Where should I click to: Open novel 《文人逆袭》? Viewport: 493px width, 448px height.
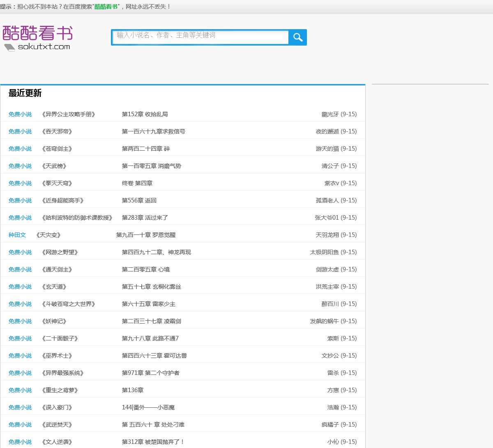click(57, 442)
